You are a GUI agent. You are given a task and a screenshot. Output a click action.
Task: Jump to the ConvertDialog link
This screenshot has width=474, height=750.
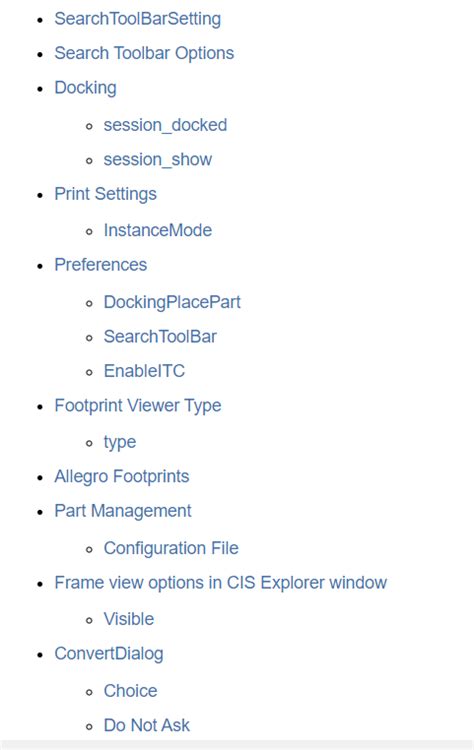pos(109,654)
